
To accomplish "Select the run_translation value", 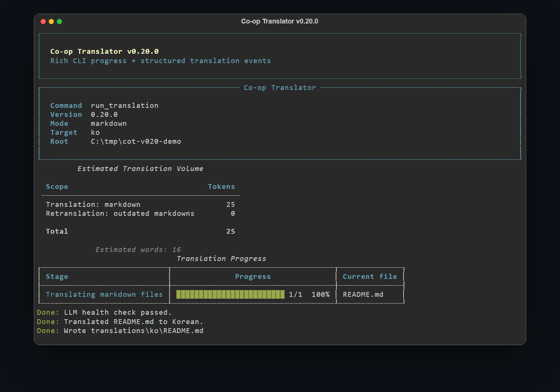I will click(x=125, y=105).
